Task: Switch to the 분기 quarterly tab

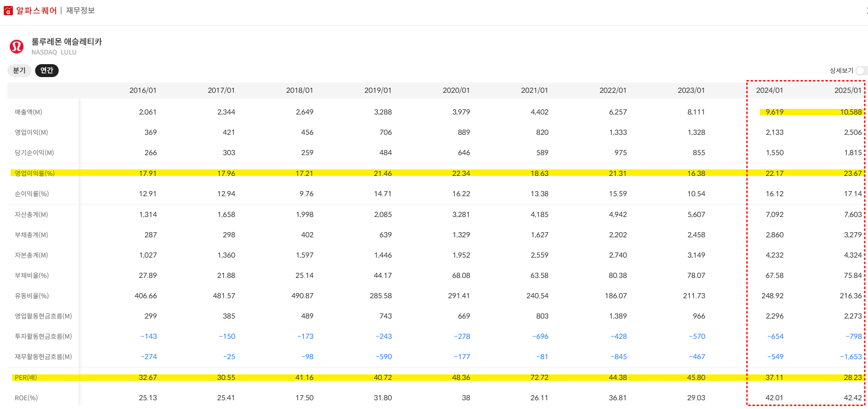Action: click(x=19, y=71)
